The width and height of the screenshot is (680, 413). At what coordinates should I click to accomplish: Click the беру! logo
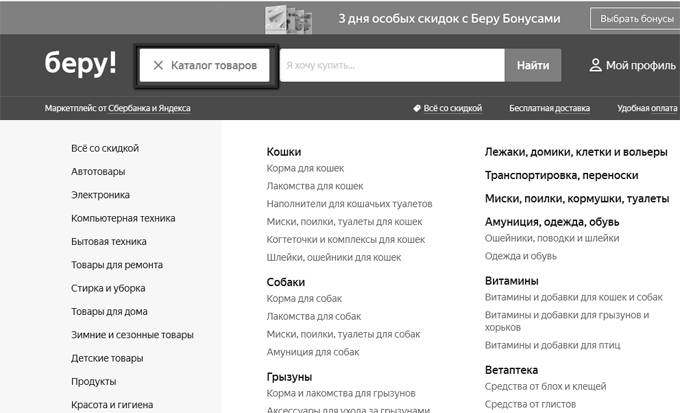(x=80, y=65)
